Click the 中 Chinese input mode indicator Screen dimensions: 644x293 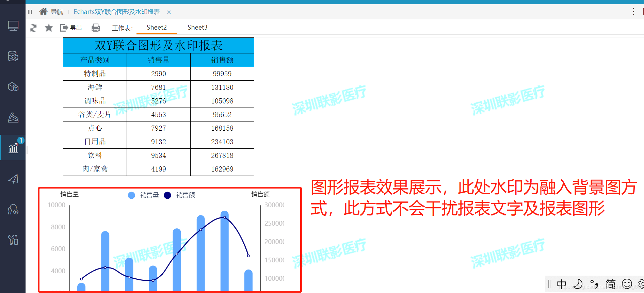(x=562, y=284)
